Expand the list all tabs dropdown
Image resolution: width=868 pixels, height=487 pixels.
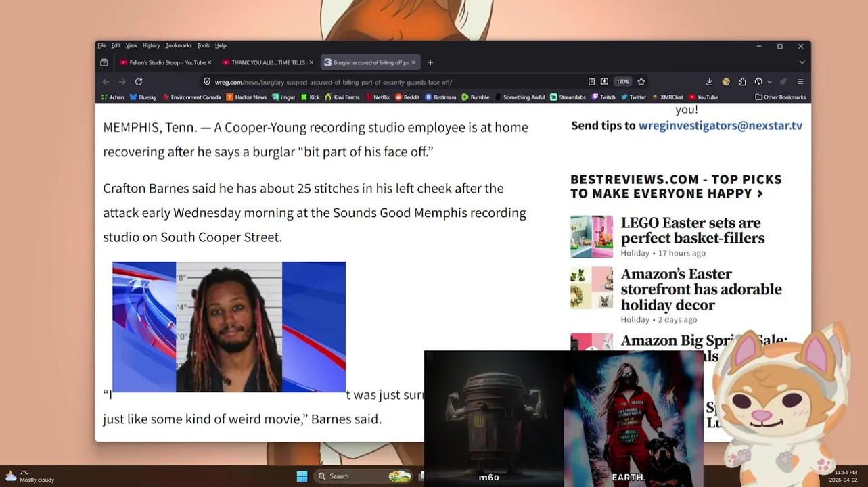(802, 62)
